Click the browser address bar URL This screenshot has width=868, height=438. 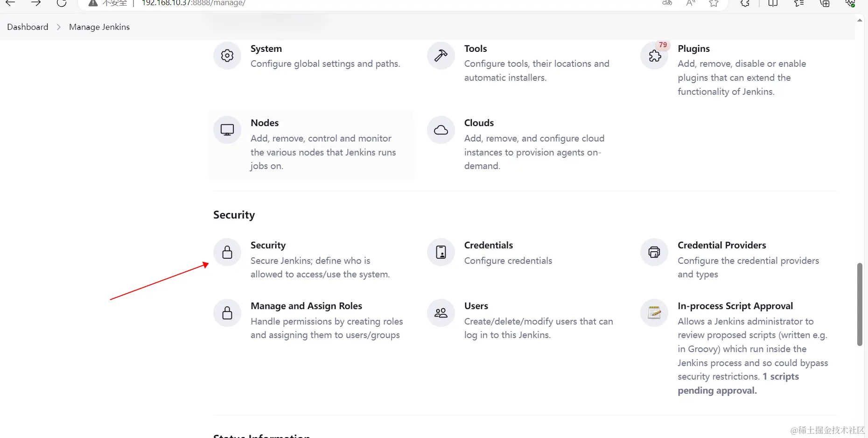click(193, 3)
